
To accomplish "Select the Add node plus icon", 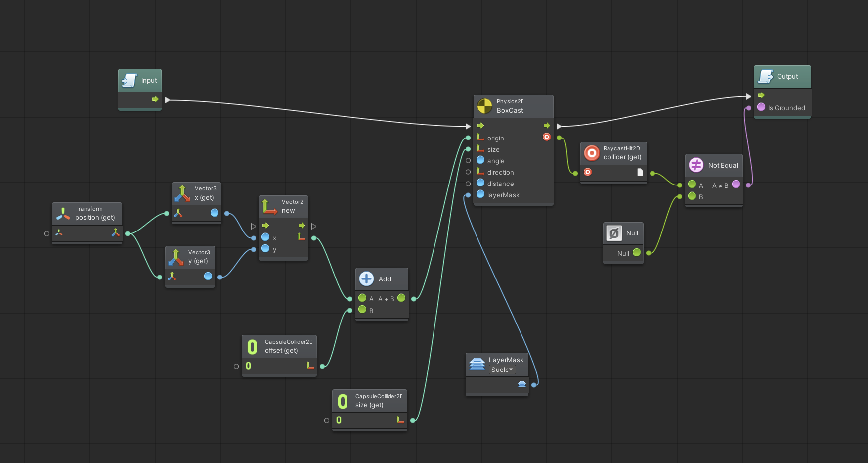I will click(x=366, y=279).
